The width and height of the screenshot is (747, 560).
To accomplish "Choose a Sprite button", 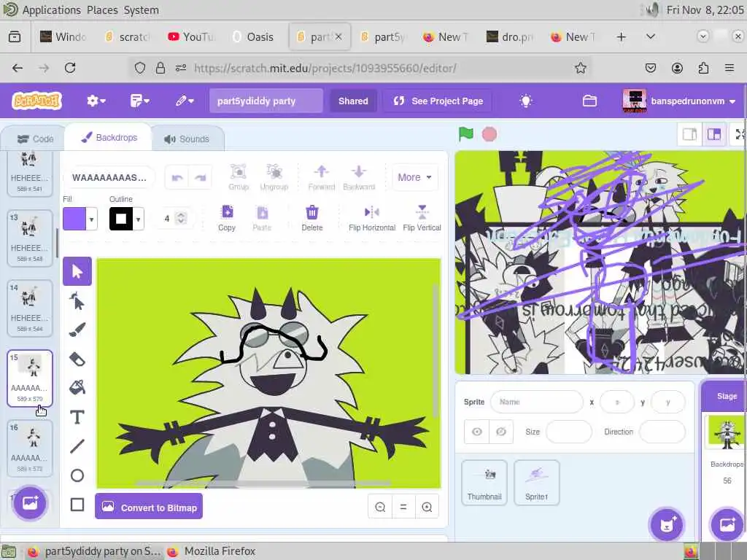I will click(x=665, y=524).
